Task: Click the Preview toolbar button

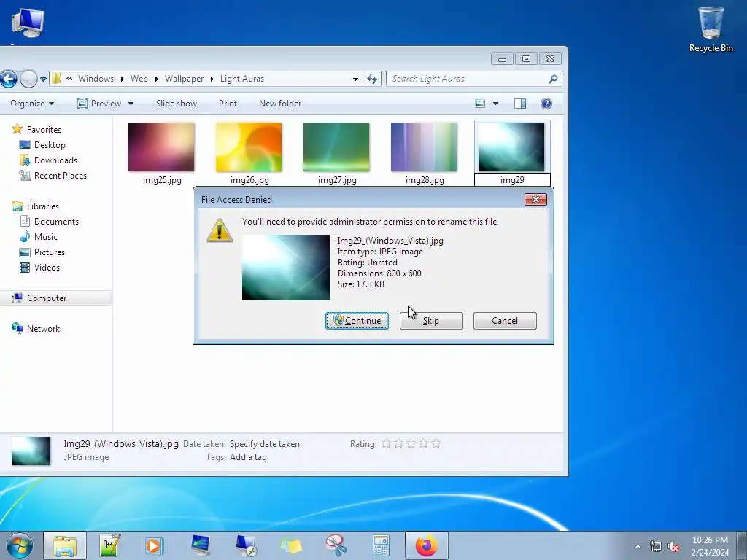Action: [x=99, y=104]
